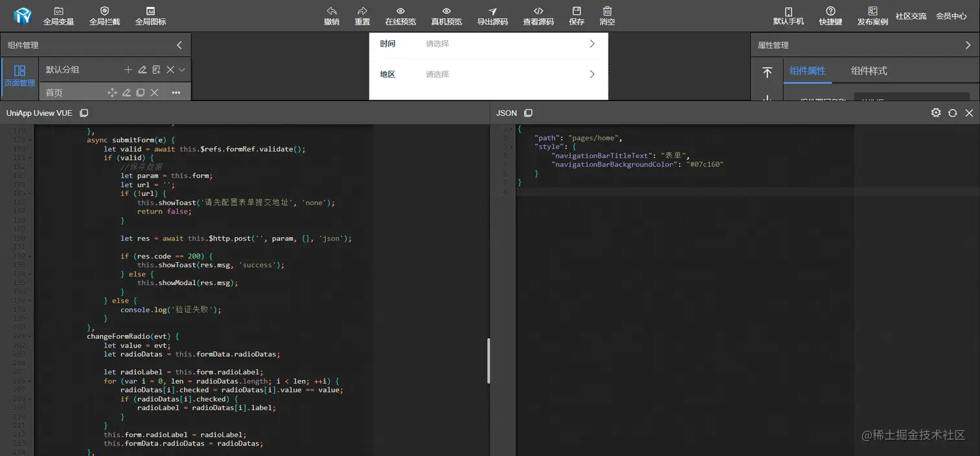This screenshot has width=980, height=456.
Task: Open 全局拦截 global interceptor
Action: click(104, 16)
